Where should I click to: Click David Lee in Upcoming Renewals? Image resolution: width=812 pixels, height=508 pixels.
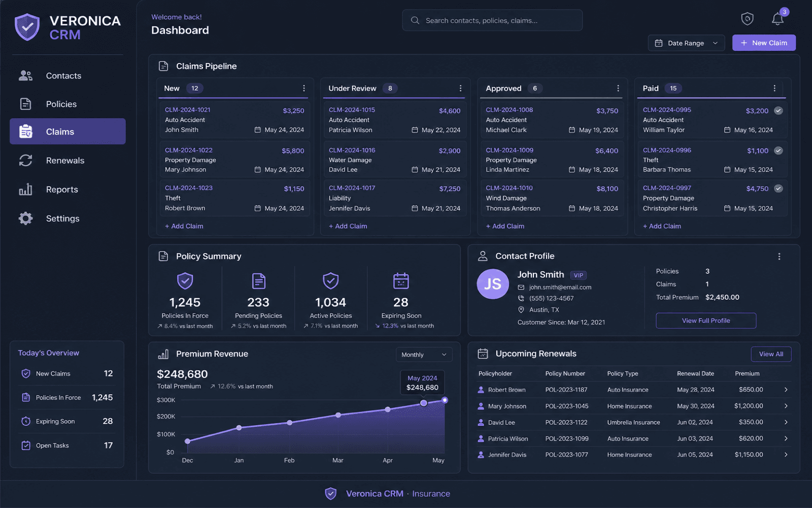501,422
